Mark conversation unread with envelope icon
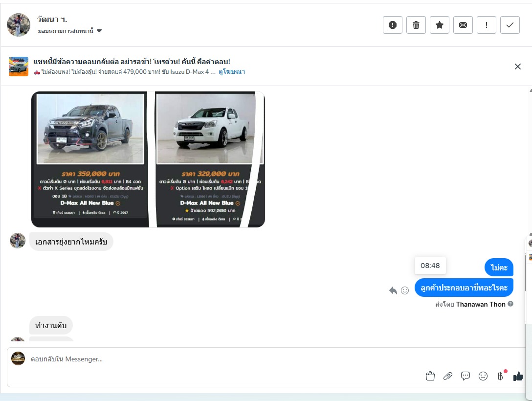This screenshot has width=532, height=401. tap(463, 25)
